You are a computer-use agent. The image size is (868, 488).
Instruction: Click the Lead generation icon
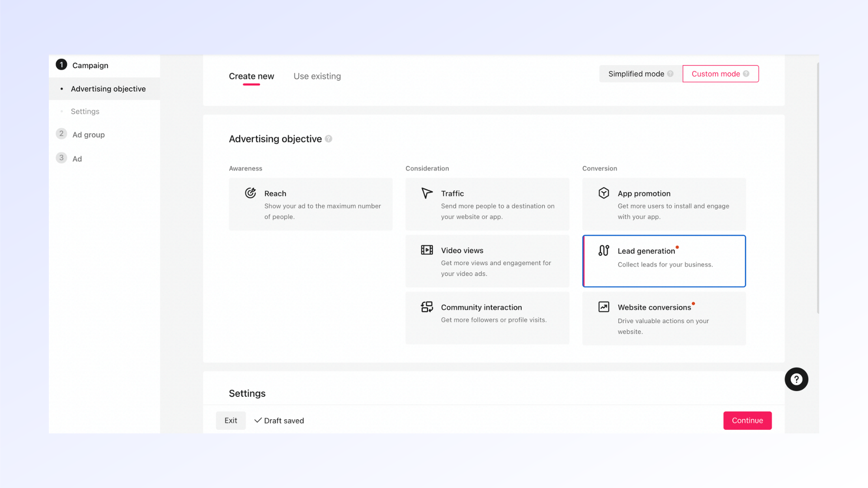[x=604, y=250]
